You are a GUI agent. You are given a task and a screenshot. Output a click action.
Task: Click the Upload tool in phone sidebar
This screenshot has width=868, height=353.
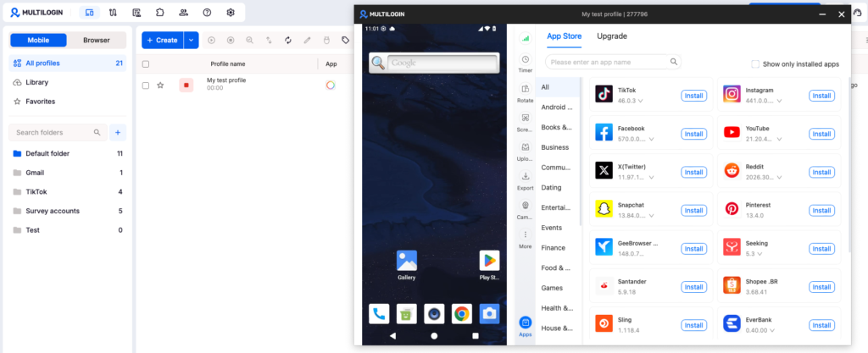[x=526, y=152]
